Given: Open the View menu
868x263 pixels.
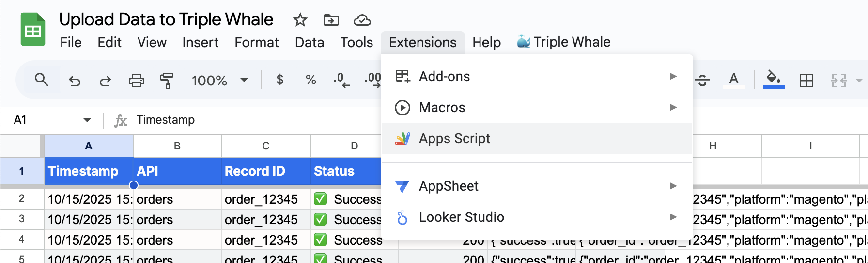Looking at the screenshot, I should pos(152,42).
